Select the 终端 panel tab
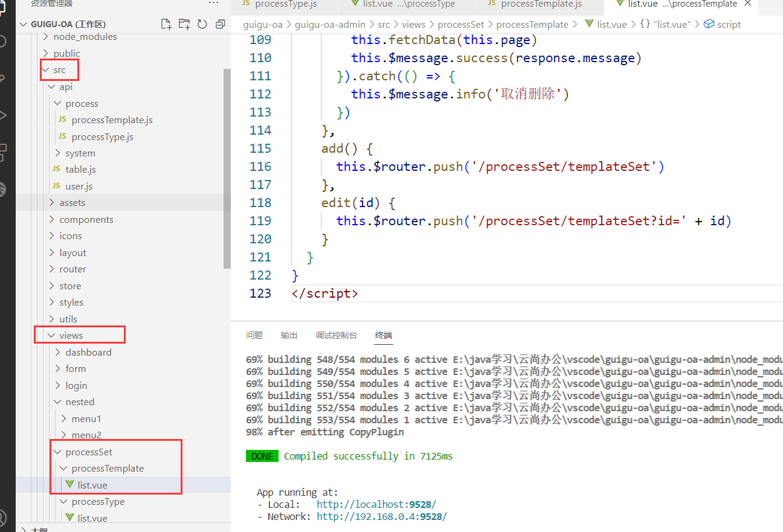The image size is (783, 532). click(x=384, y=335)
